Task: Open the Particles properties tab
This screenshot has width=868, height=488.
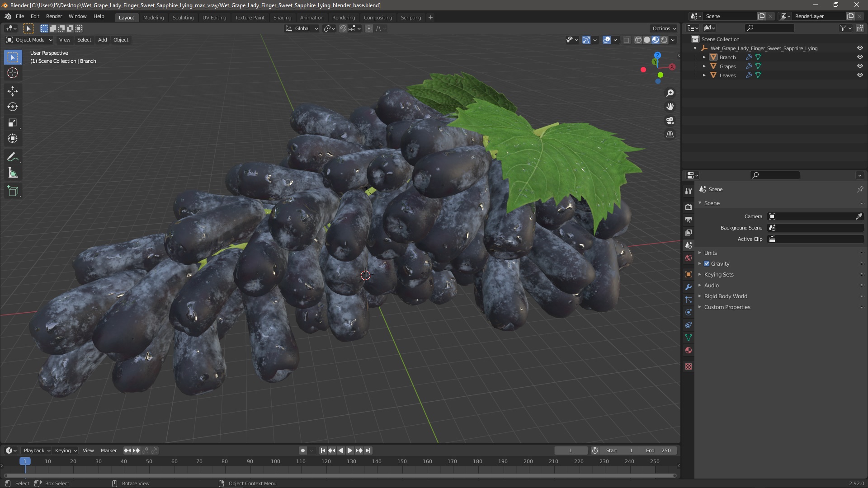Action: [689, 300]
